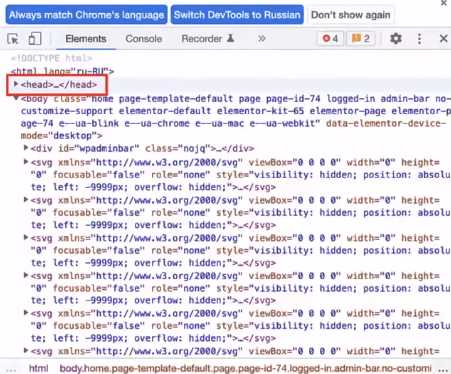Click the right breadcrumb overflow ellipsis
Image resolution: width=451 pixels, height=374 pixels.
[x=443, y=369]
